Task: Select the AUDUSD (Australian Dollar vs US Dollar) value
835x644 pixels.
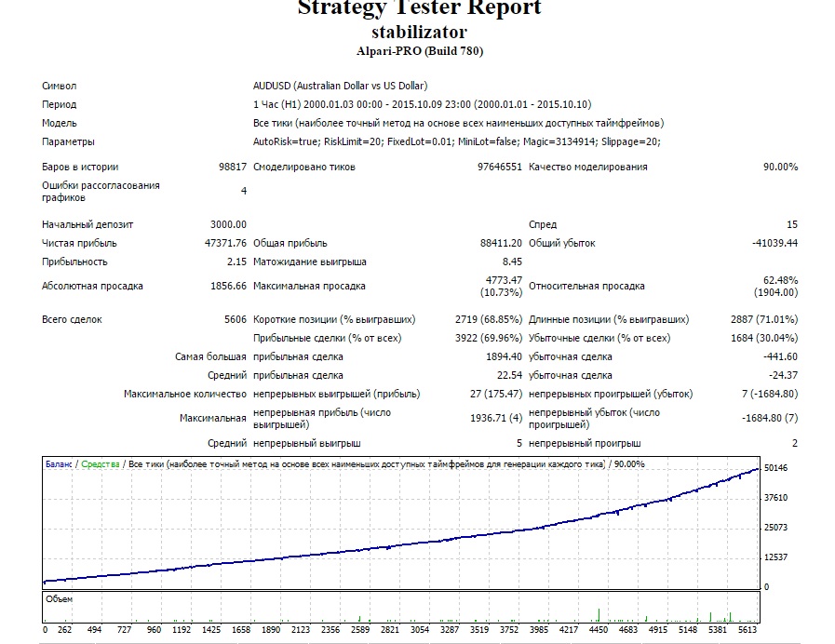Action: [x=341, y=86]
